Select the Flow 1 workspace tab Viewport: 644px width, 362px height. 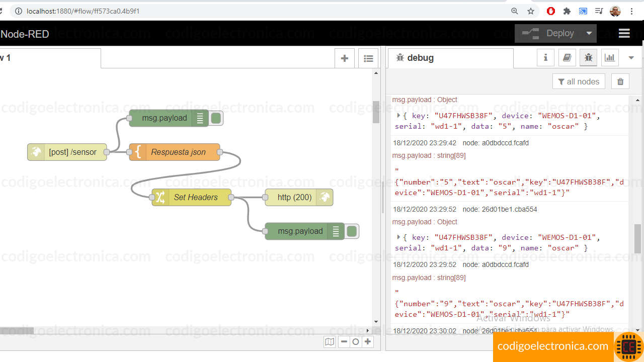[50, 58]
